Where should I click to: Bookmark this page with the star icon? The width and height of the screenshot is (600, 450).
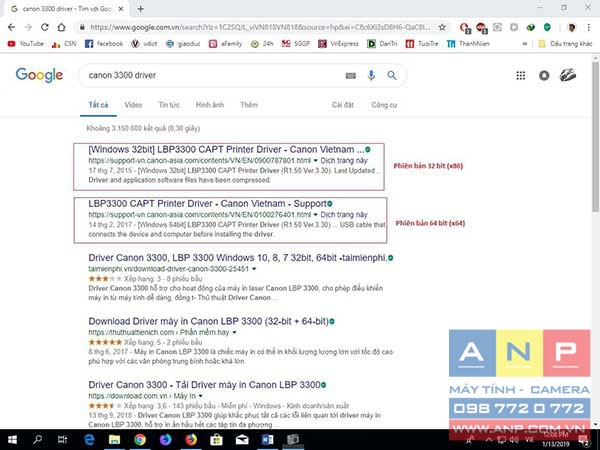click(442, 27)
